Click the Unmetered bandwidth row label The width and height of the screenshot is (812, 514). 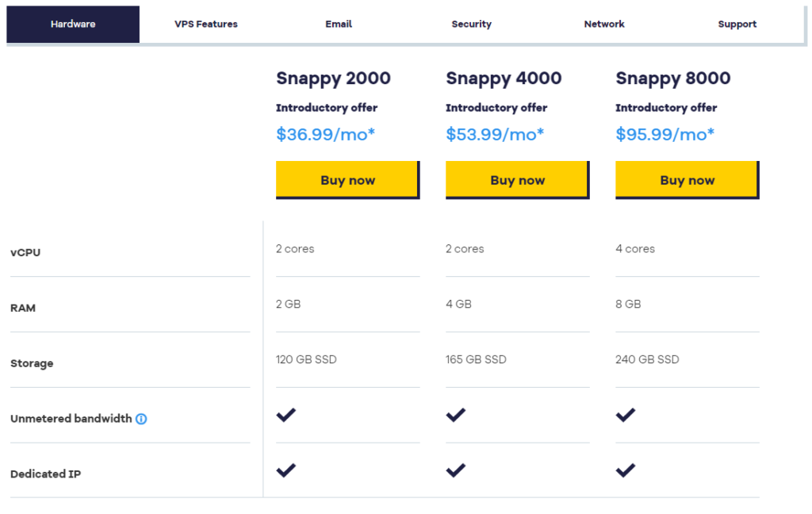[71, 419]
